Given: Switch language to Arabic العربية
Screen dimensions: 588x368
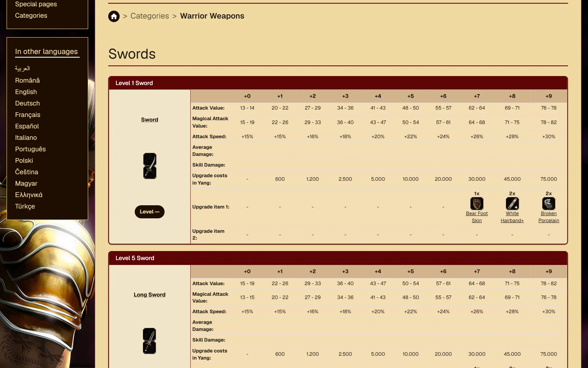Looking at the screenshot, I should click(22, 68).
